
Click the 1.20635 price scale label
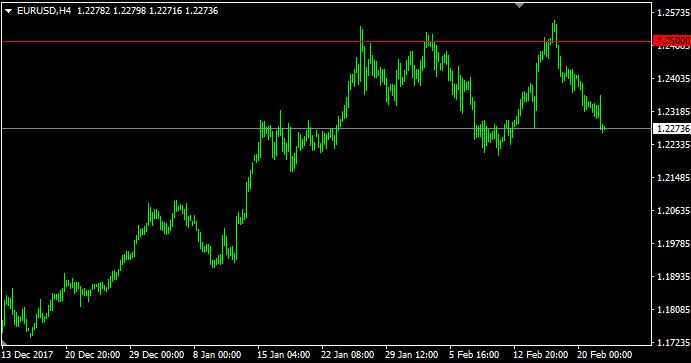673,211
